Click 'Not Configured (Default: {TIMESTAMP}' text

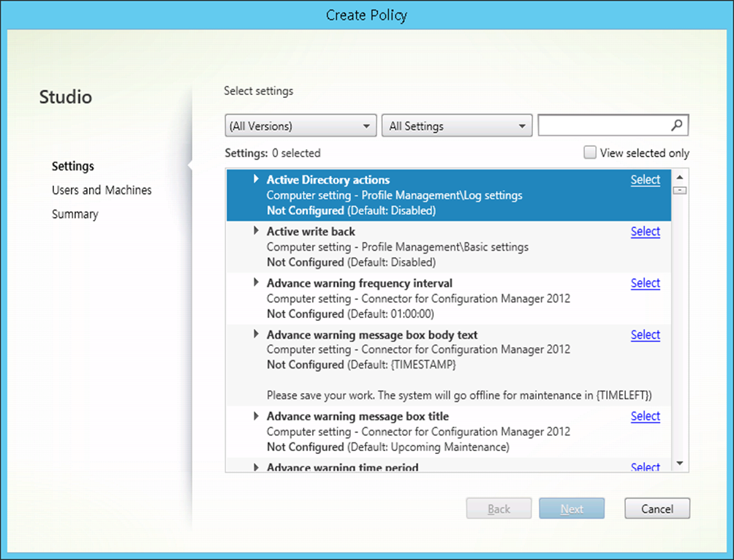coord(361,365)
